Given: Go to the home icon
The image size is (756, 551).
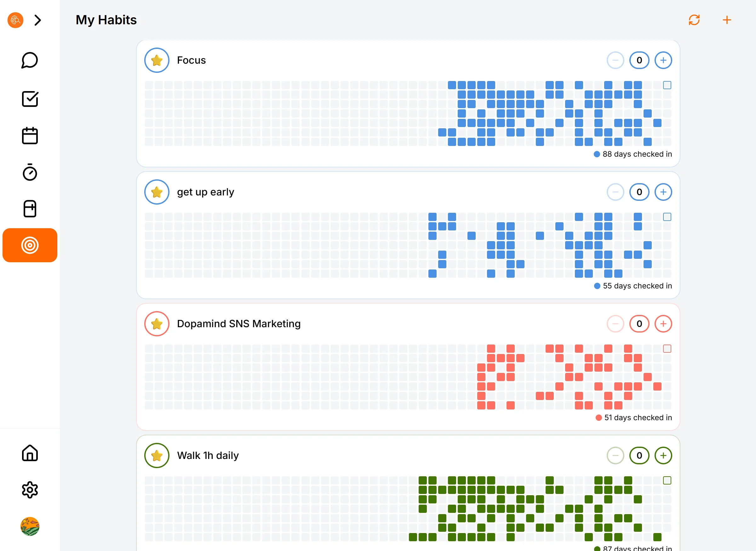Looking at the screenshot, I should (x=30, y=453).
